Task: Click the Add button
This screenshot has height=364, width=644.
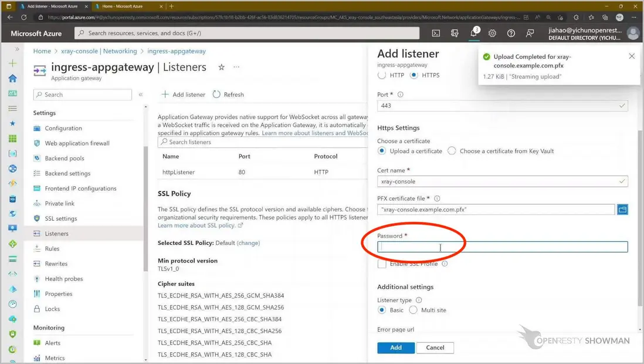Action: tap(396, 348)
